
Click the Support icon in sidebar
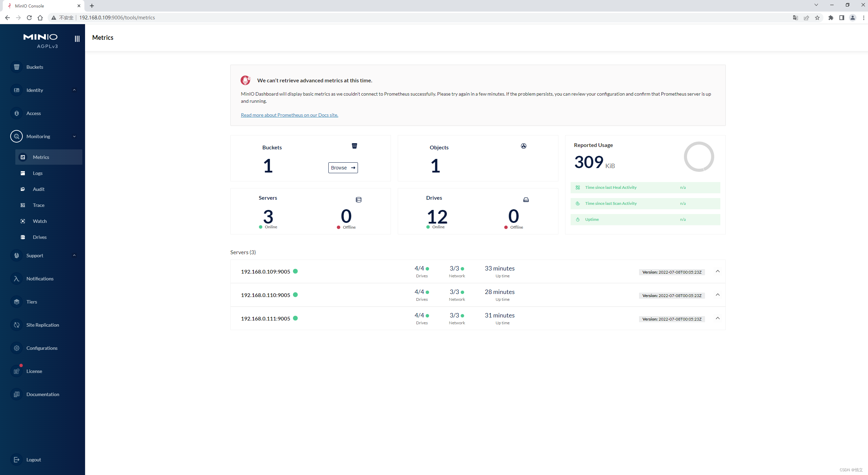(x=16, y=256)
